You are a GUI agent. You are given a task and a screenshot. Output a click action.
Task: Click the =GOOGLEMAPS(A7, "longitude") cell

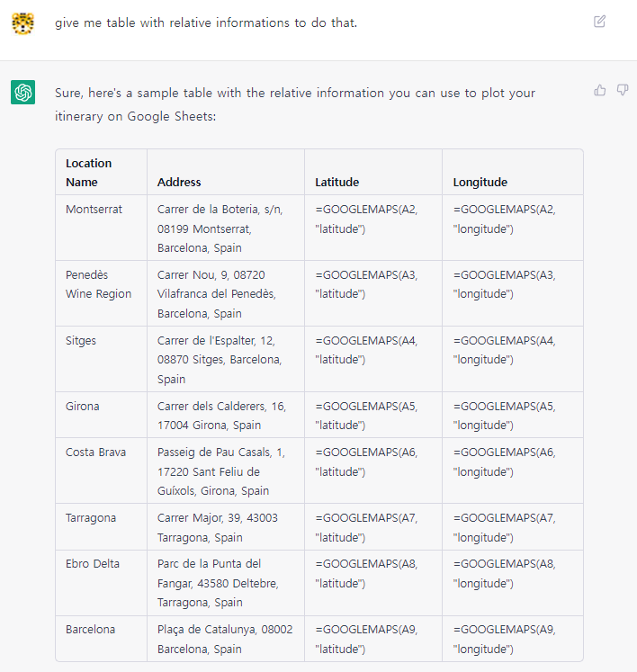pos(513,526)
